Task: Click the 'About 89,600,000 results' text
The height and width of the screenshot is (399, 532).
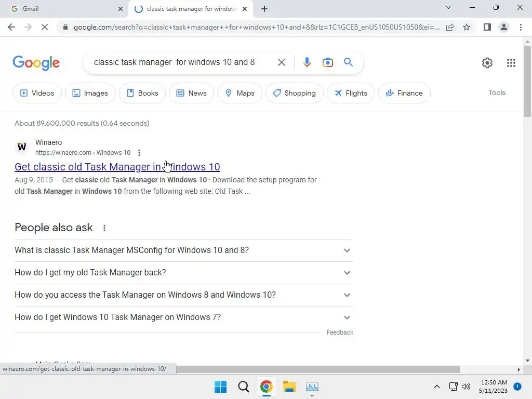Action: (x=82, y=123)
